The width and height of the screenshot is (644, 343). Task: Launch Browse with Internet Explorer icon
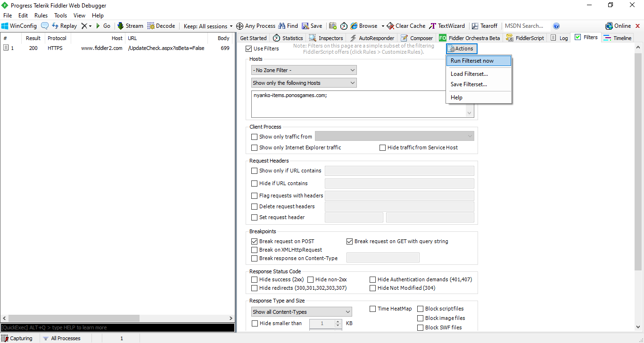coord(364,26)
